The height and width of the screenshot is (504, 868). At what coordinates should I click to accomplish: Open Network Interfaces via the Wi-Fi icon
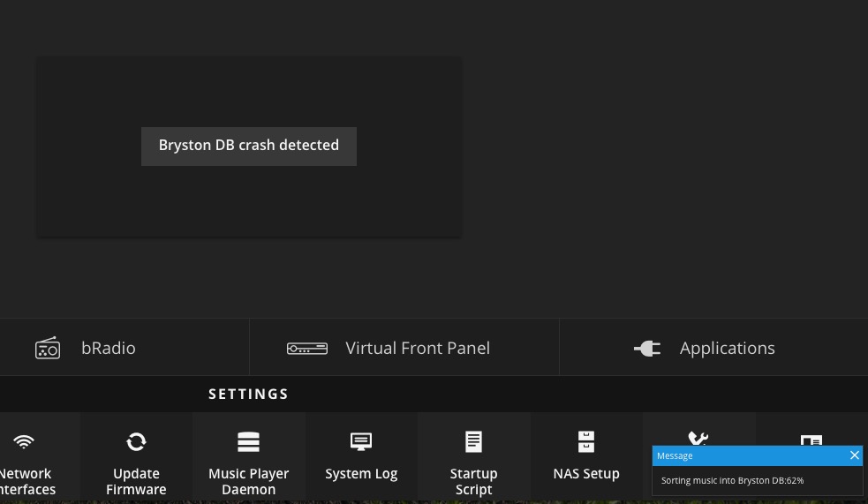pyautogui.click(x=24, y=441)
